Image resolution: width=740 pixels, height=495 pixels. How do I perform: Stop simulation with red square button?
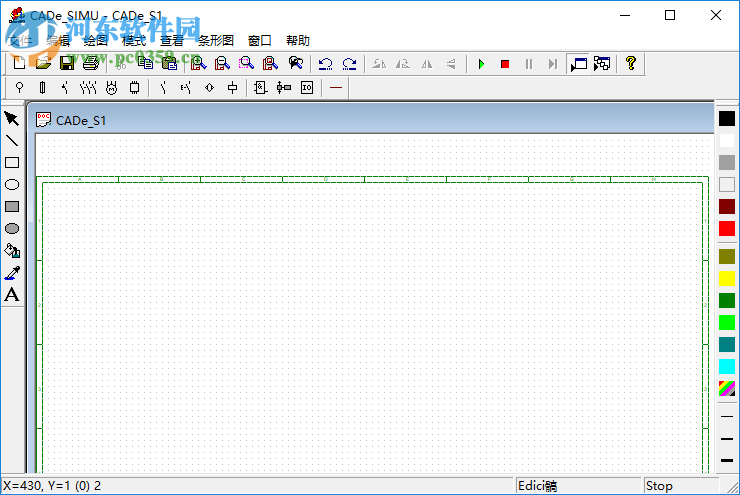click(x=505, y=64)
